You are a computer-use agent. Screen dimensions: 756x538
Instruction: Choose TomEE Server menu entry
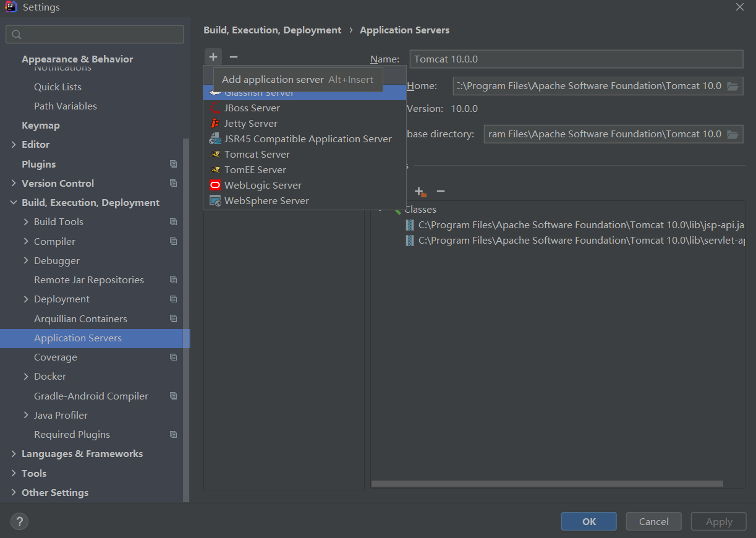tap(305, 170)
